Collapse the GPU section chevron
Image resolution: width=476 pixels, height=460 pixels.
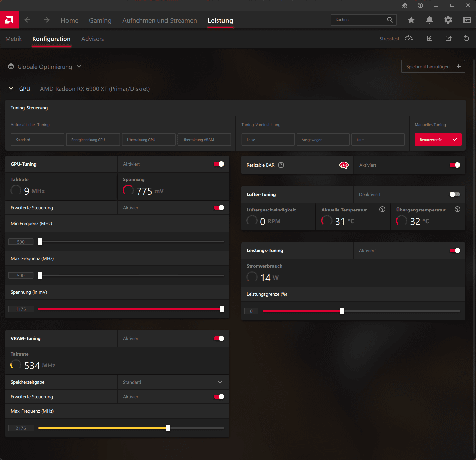[11, 89]
